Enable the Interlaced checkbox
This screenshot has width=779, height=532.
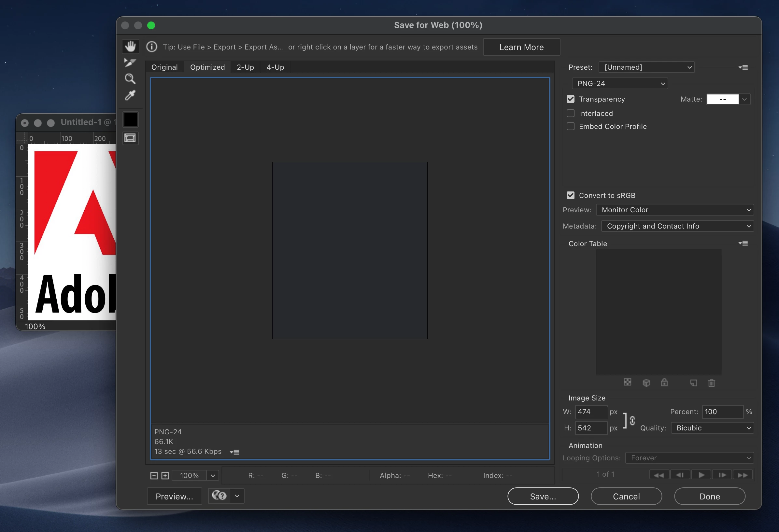571,114
